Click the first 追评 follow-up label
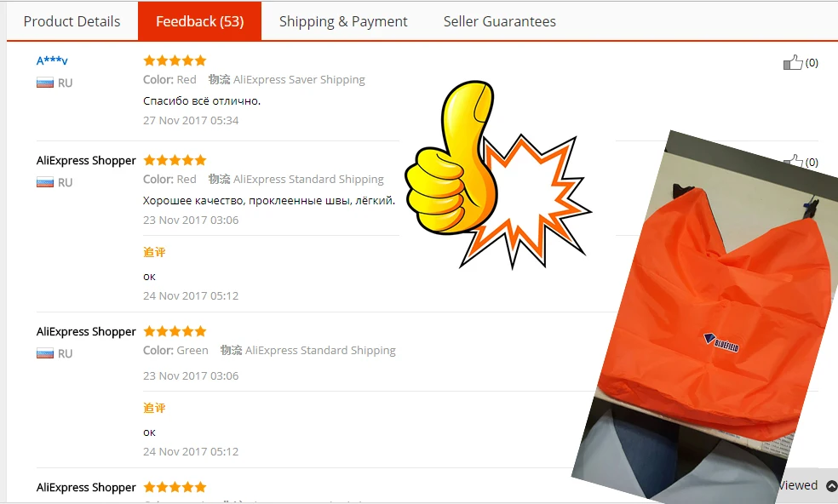The height and width of the screenshot is (504, 838). pyautogui.click(x=154, y=252)
